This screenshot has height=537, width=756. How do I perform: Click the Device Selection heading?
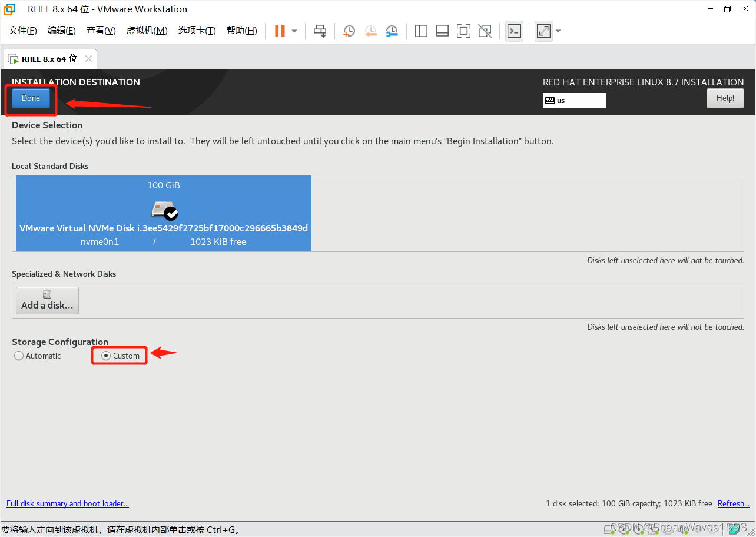coord(47,125)
